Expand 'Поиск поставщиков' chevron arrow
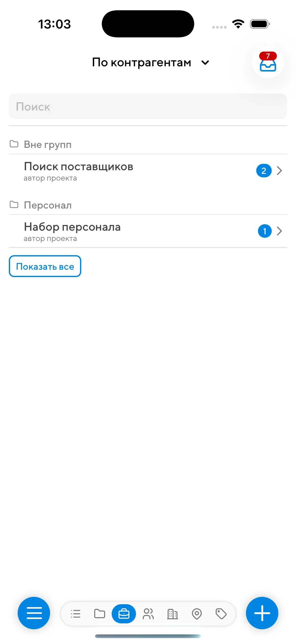The width and height of the screenshot is (296, 644). tap(279, 170)
